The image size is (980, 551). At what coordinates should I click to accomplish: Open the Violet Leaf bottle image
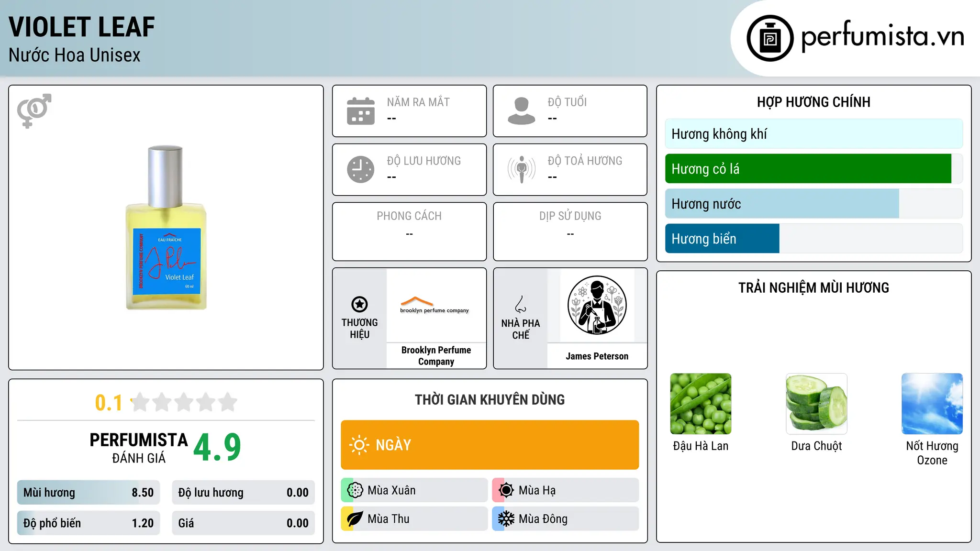coord(166,228)
